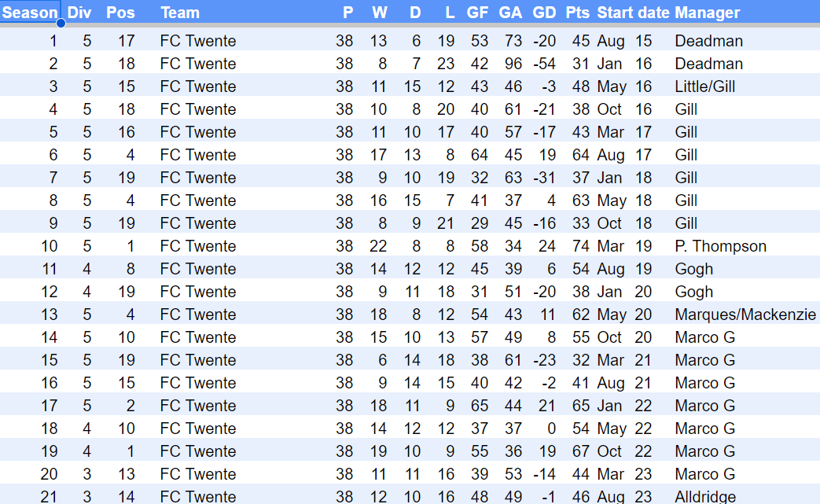Click the GD header cell
The width and height of the screenshot is (820, 504).
pyautogui.click(x=544, y=12)
